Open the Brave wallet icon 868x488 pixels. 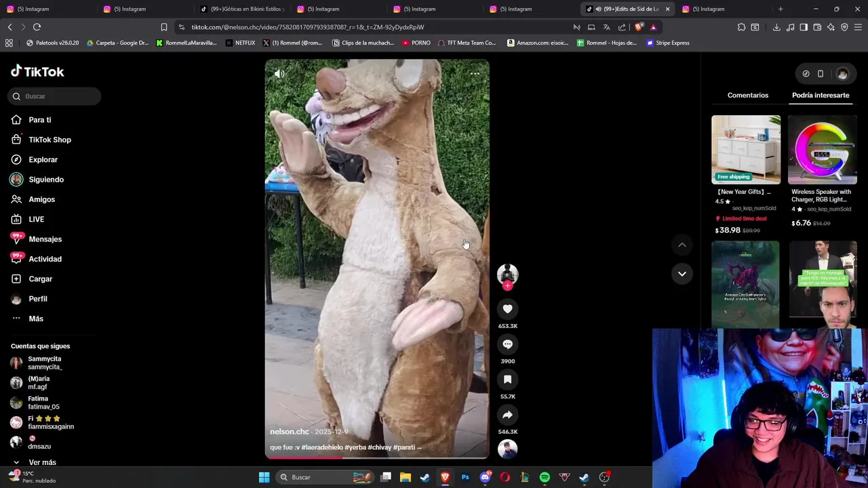coord(817,27)
